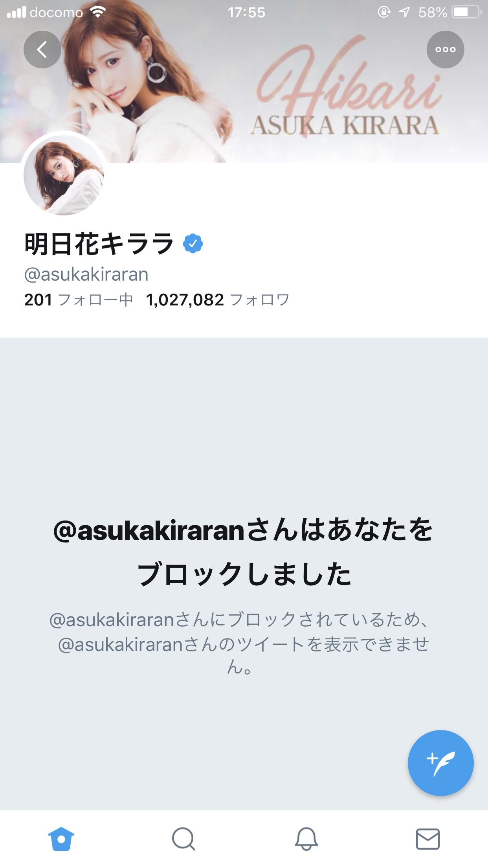Go to the Home tab
The height and width of the screenshot is (868, 488).
[x=61, y=839]
